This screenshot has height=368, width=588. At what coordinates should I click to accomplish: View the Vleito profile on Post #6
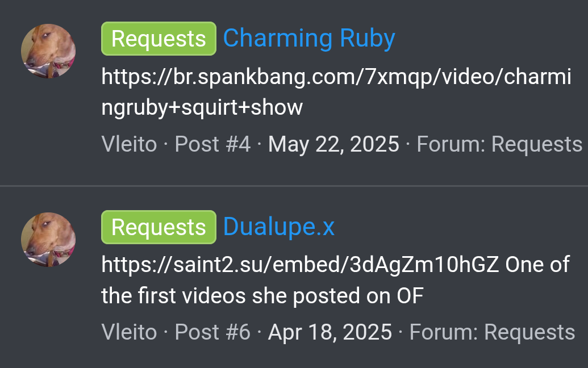pyautogui.click(x=129, y=332)
